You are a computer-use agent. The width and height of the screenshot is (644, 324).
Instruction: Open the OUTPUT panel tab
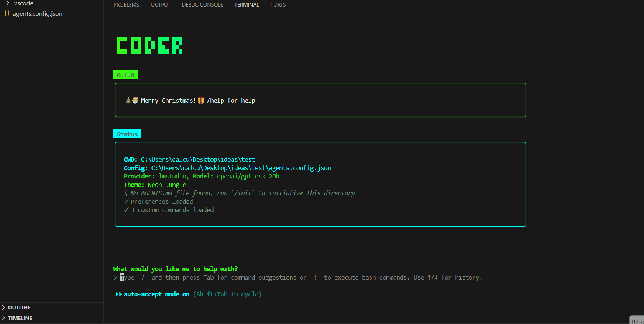coord(160,5)
